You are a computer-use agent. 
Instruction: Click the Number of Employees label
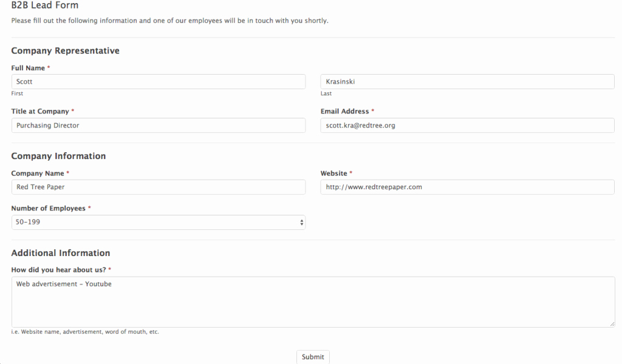[48, 208]
